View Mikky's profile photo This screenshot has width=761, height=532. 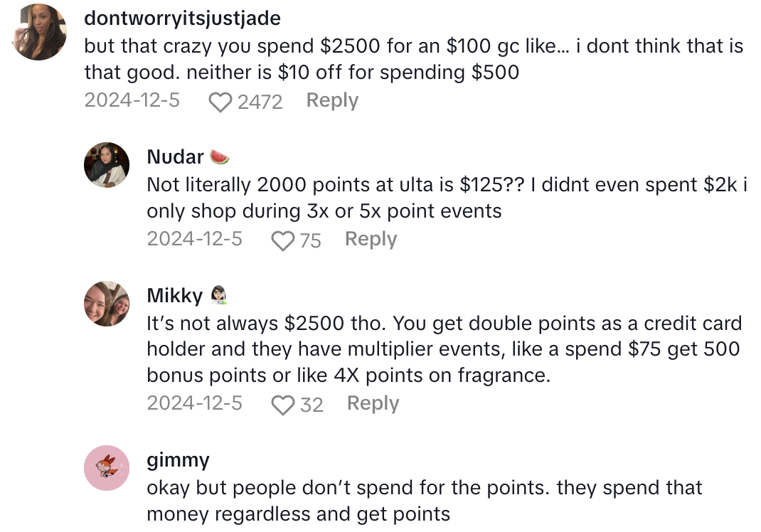[107, 304]
